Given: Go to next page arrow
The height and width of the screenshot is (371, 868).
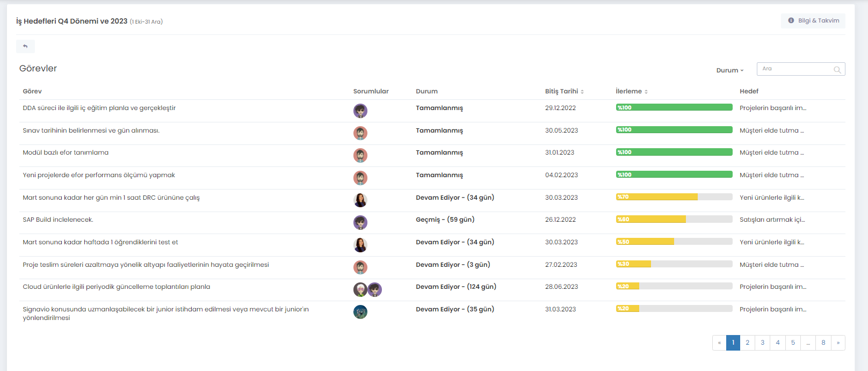Looking at the screenshot, I should [x=838, y=343].
